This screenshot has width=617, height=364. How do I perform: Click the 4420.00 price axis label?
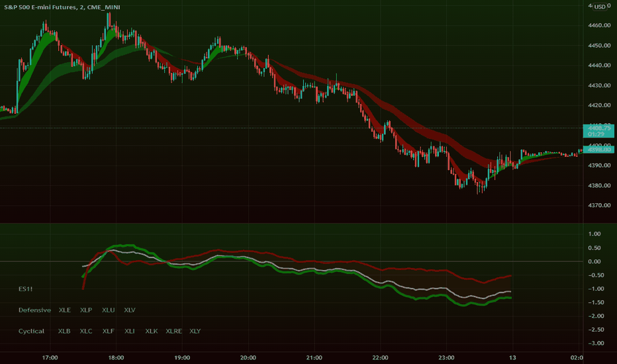[599, 105]
